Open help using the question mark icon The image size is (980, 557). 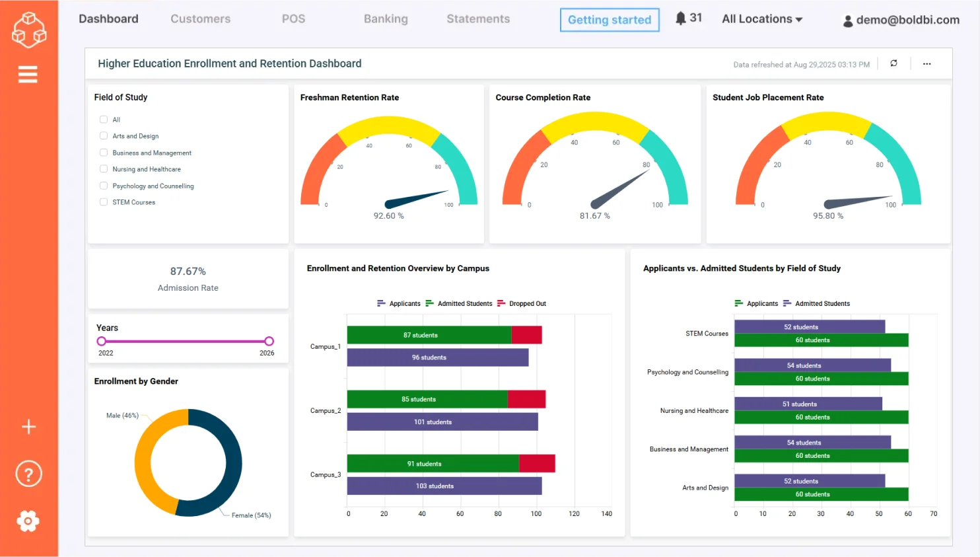[28, 473]
